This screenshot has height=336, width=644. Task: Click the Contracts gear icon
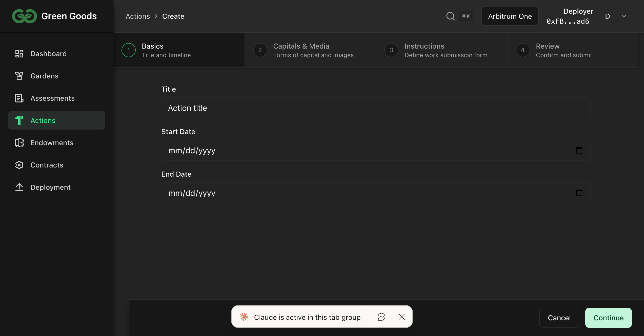[x=19, y=165]
